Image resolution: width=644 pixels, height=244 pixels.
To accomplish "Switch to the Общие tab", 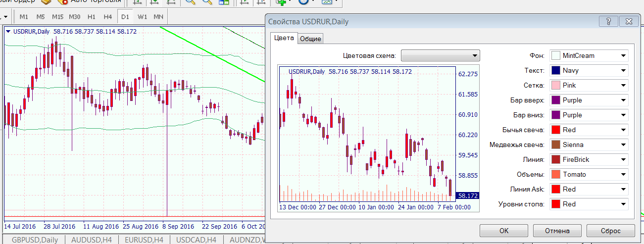I will [x=311, y=39].
